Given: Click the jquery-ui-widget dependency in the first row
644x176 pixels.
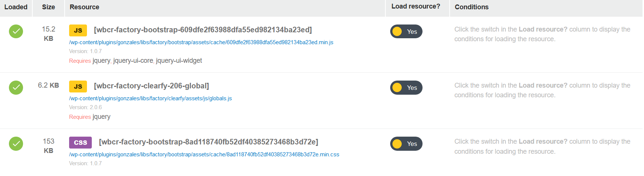Looking at the screenshot, I should 179,61.
